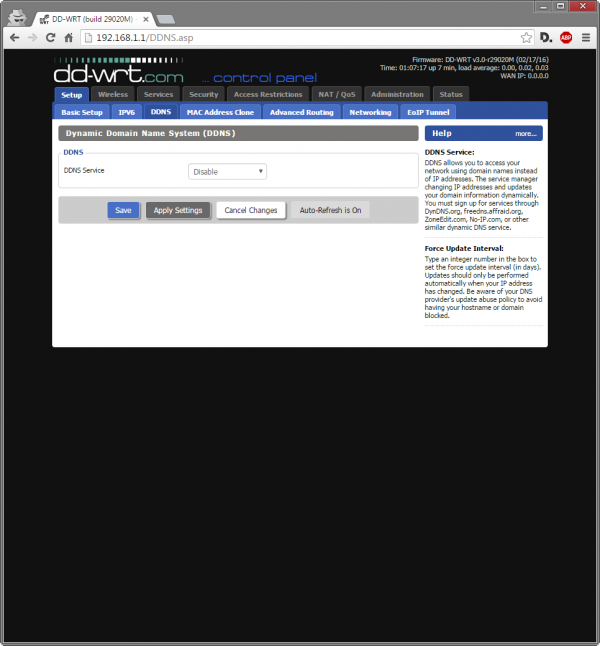The height and width of the screenshot is (646, 600).
Task: Open a new browser tab
Action: pos(166,19)
